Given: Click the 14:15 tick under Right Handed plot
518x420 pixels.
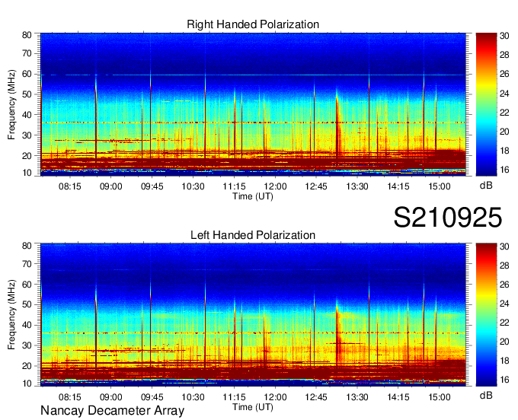Looking at the screenshot, I should click(x=398, y=186).
